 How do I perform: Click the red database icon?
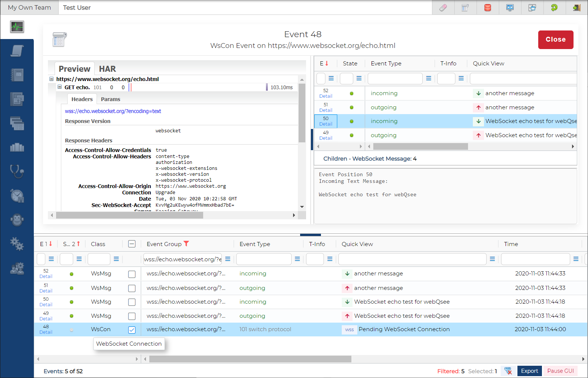point(488,7)
